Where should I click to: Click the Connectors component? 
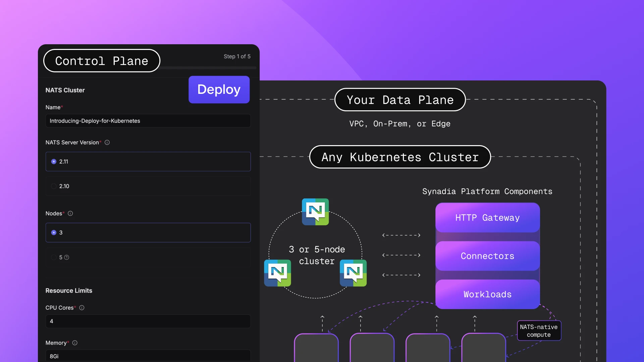[487, 256]
